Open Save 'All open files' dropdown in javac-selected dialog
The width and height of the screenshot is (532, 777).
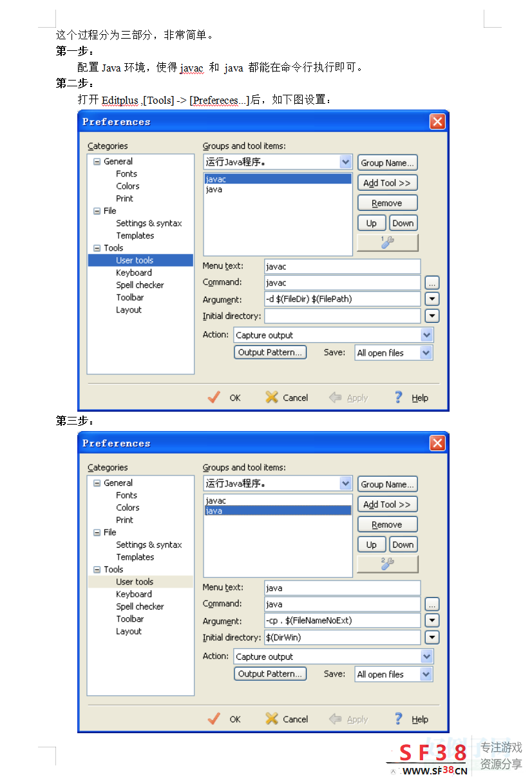coord(426,352)
